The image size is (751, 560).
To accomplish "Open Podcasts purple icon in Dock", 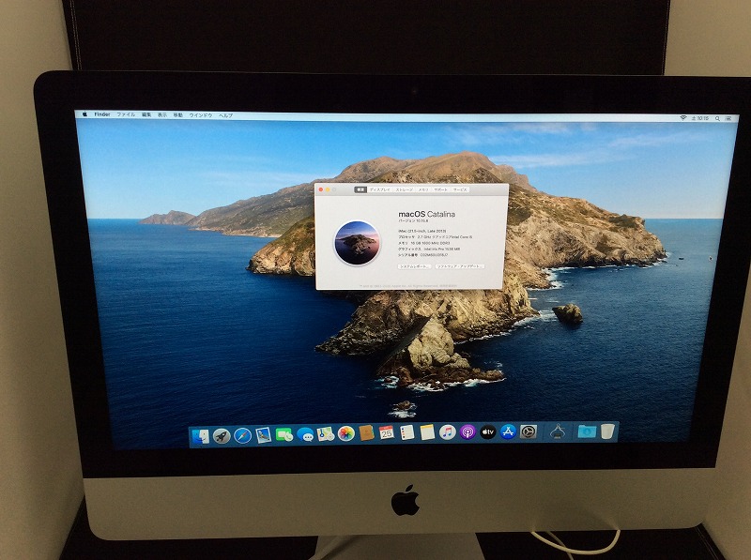I will point(467,432).
